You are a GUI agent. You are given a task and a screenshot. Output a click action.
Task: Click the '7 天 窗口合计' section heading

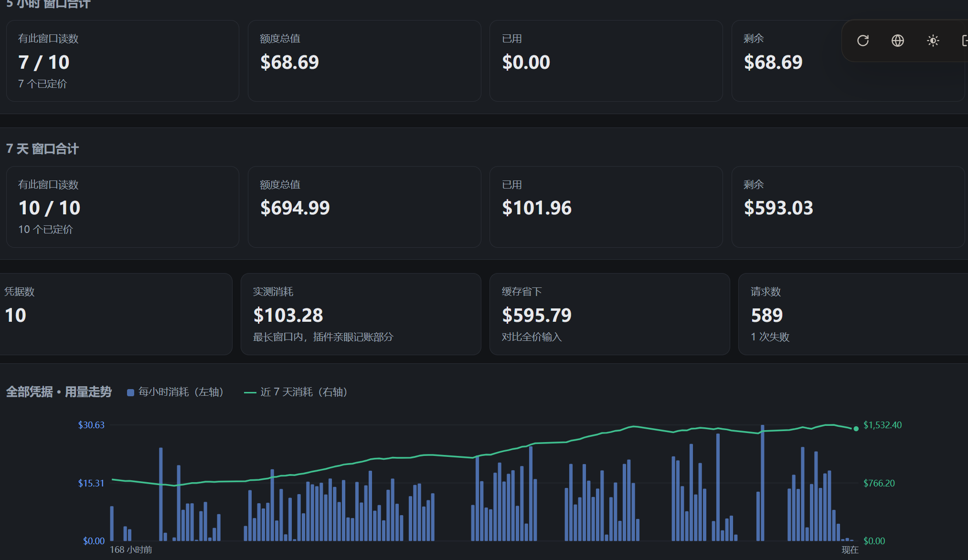coord(43,149)
